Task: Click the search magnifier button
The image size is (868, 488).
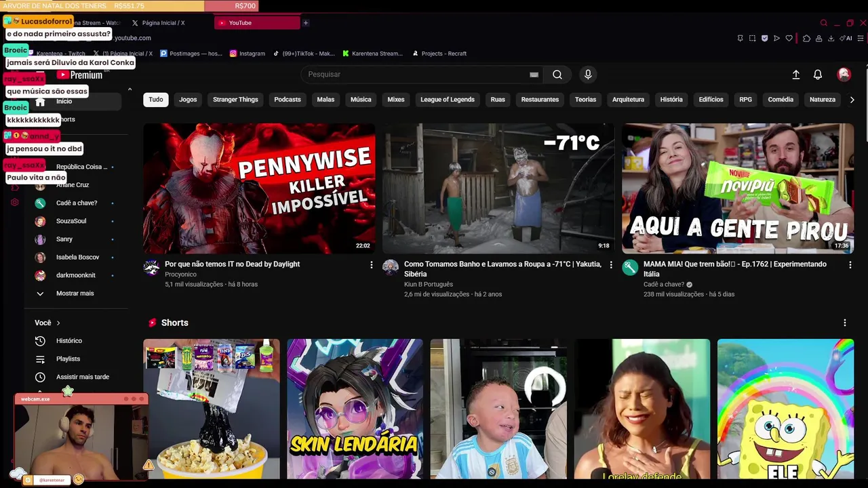Action: [557, 75]
